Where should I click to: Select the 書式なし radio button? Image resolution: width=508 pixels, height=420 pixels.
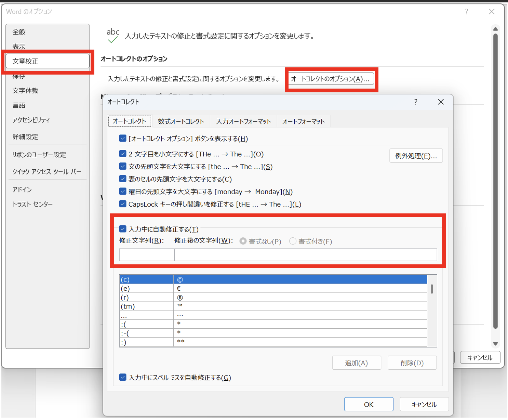click(243, 241)
